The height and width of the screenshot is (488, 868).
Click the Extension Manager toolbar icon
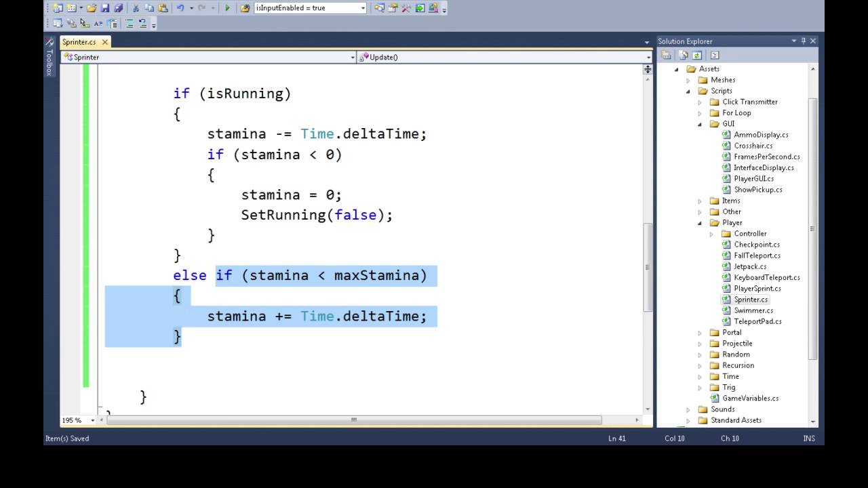tap(433, 8)
